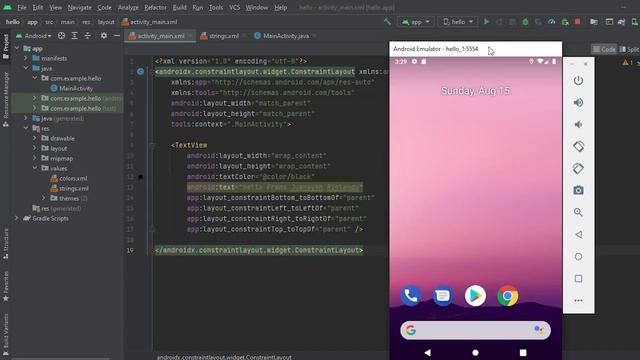Screen dimensions: 640x360
Task: Expand the manifests folder
Action: (26, 58)
